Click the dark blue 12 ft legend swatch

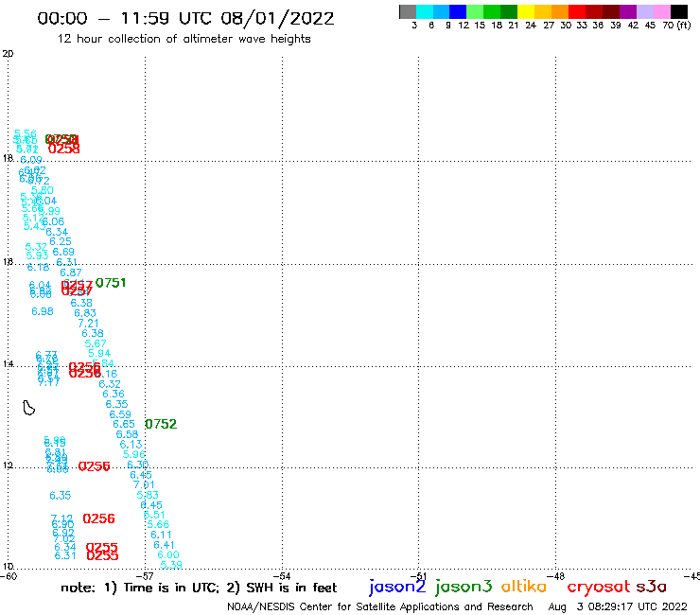tap(458, 12)
